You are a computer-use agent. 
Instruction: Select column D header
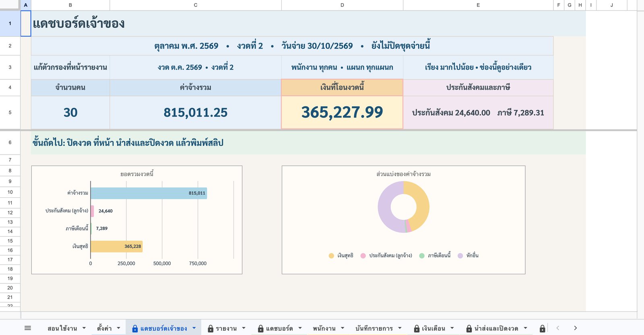(x=342, y=5)
